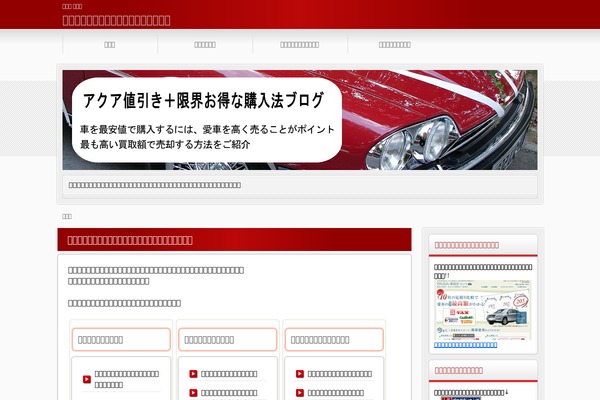Open the two-line link in the left column list
The width and height of the screenshot is (600, 400).
tap(127, 379)
